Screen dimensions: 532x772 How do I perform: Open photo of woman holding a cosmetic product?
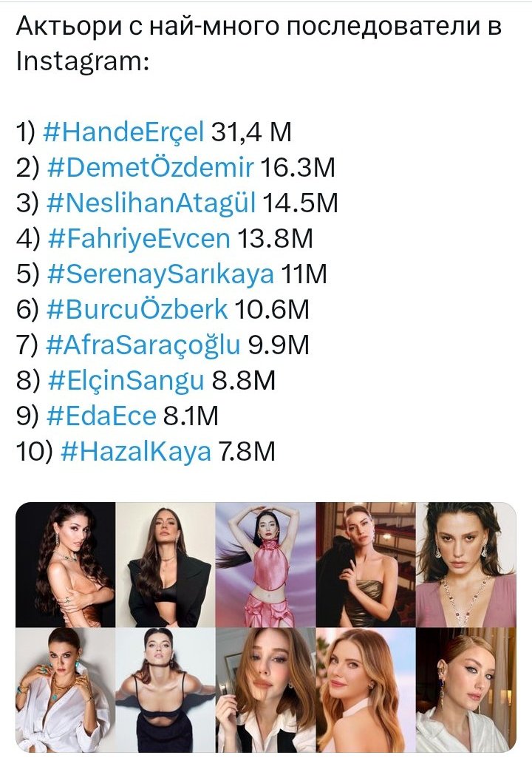[265, 690]
